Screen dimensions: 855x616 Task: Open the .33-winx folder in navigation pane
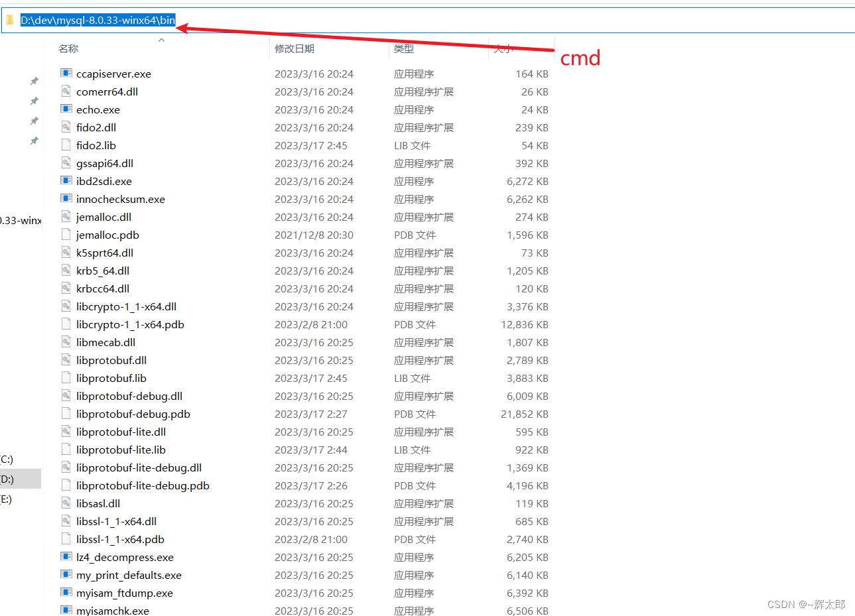[x=21, y=220]
